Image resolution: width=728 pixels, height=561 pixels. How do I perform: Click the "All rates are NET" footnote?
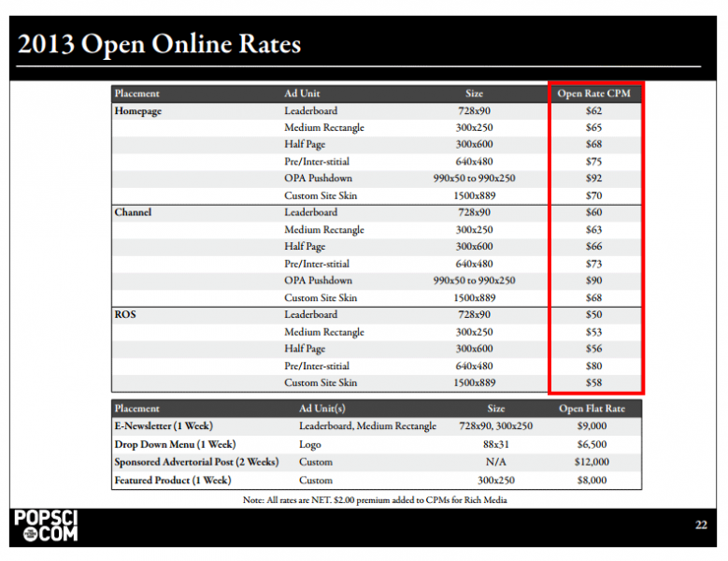click(x=375, y=500)
